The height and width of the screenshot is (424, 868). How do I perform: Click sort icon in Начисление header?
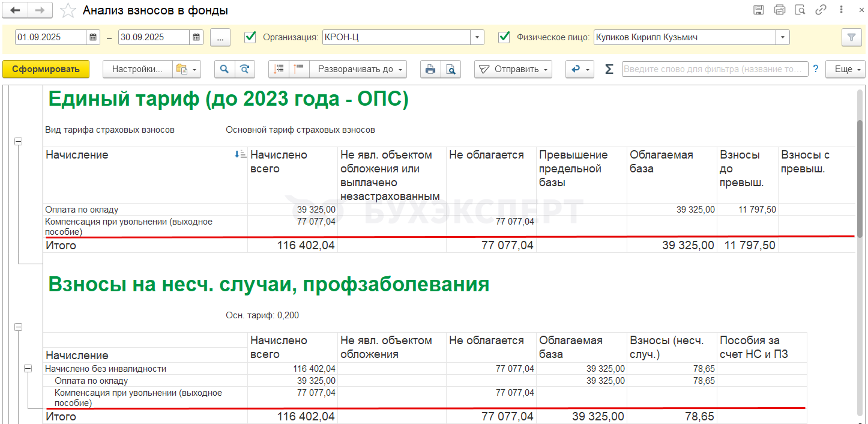(x=241, y=155)
